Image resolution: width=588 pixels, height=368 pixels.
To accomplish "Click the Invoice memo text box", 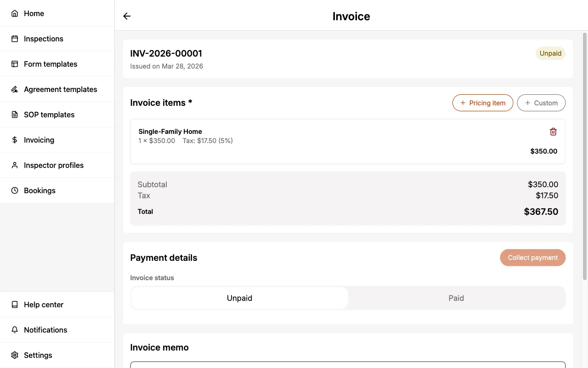I will click(x=348, y=365).
